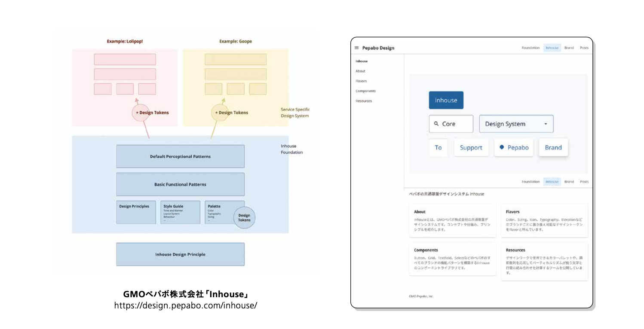
Task: Click the Pepabo chip button
Action: 514,147
